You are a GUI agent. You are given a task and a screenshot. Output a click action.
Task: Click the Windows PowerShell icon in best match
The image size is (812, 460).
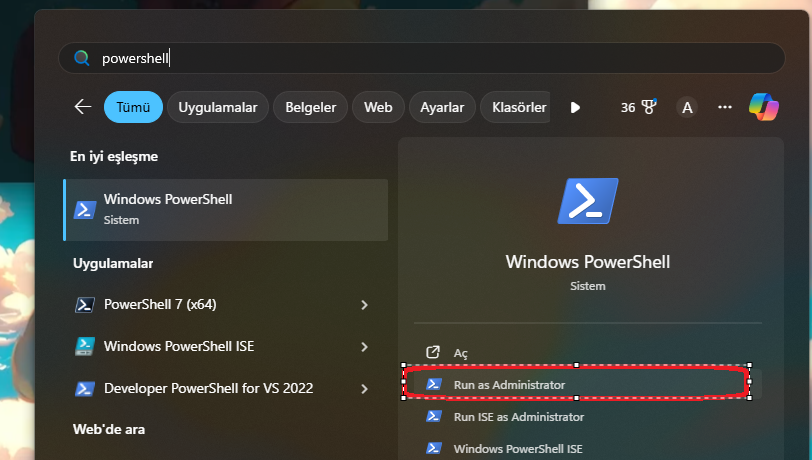(x=85, y=210)
